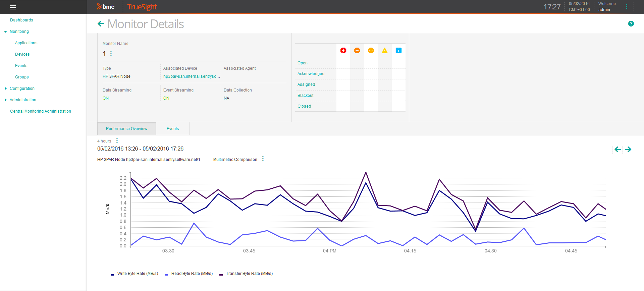Image resolution: width=644 pixels, height=291 pixels.
Task: Open Dashboards in sidebar
Action: (21, 20)
